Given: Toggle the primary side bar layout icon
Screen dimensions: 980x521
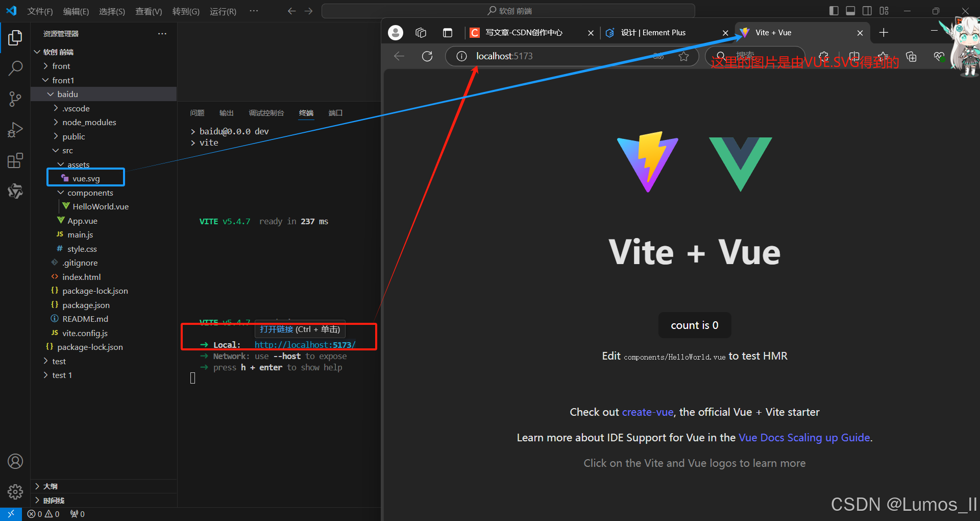Looking at the screenshot, I should pyautogui.click(x=834, y=11).
